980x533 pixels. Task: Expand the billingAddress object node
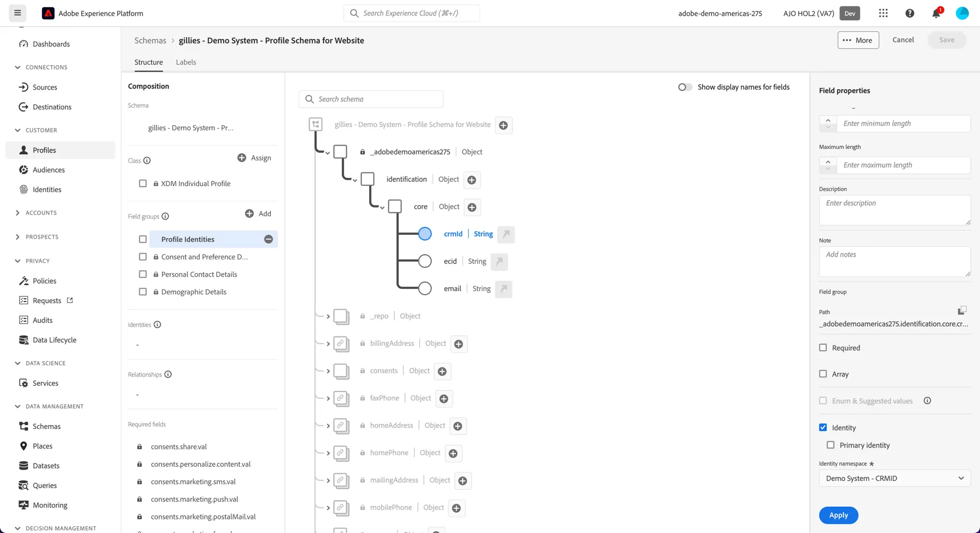(x=328, y=344)
